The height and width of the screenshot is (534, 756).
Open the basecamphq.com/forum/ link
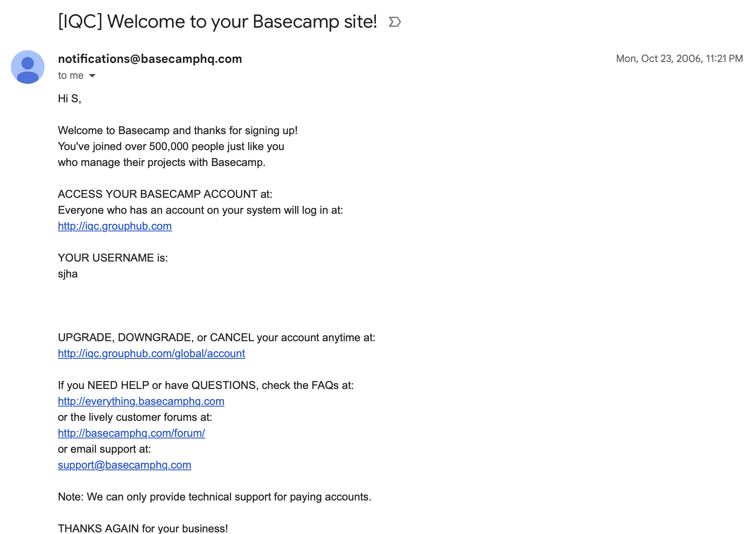click(x=131, y=433)
